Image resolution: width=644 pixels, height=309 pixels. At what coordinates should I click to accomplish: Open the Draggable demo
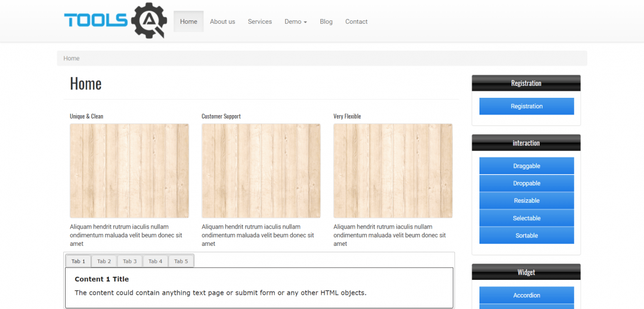pos(527,166)
